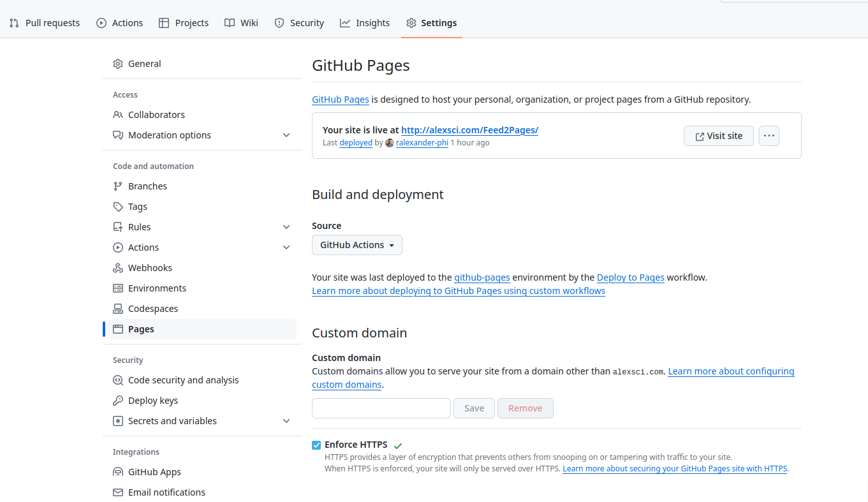The height and width of the screenshot is (502, 868).
Task: Expand the sidebar Actions chevron
Action: pos(286,247)
